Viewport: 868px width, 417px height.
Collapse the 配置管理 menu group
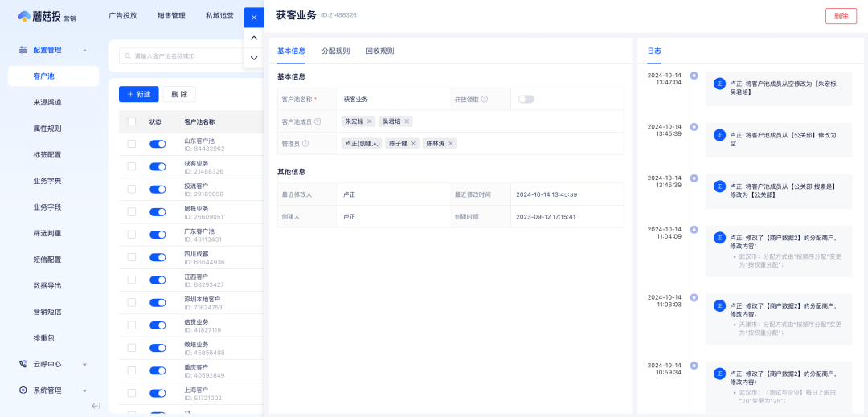click(84, 50)
